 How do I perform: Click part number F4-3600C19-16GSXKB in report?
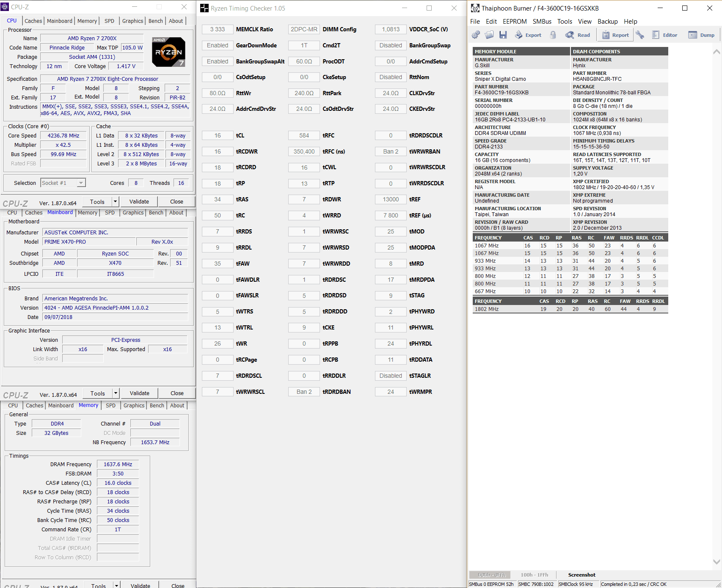point(502,93)
